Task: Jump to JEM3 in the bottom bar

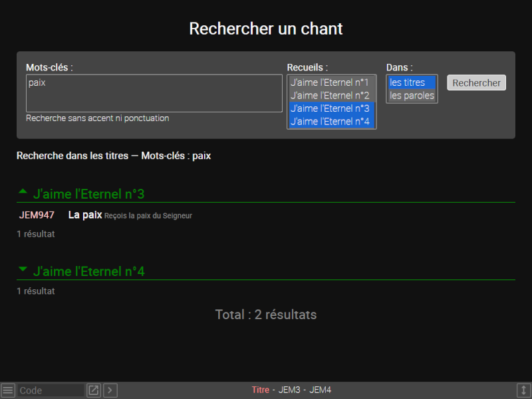Action: click(x=289, y=390)
